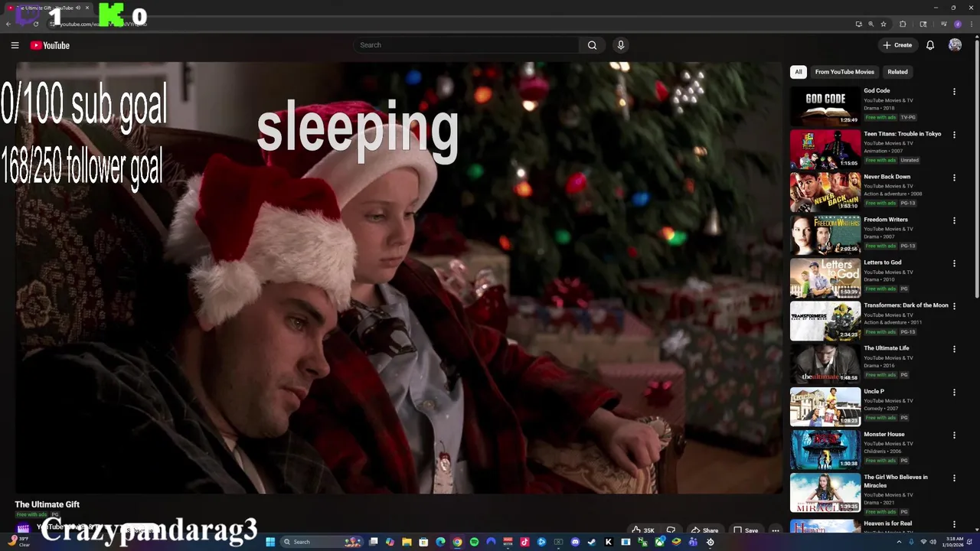The width and height of the screenshot is (980, 551).
Task: Open the Letters to God title link
Action: click(883, 262)
